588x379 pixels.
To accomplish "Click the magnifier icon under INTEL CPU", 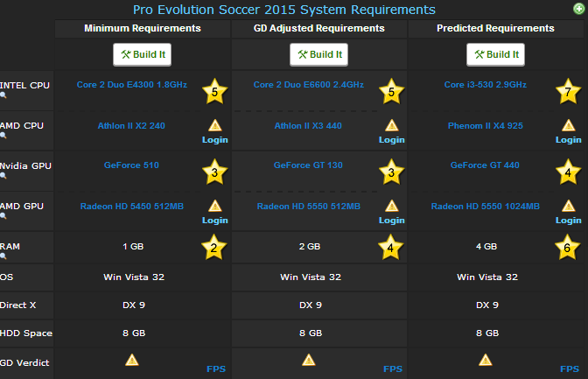I will click(x=3, y=95).
